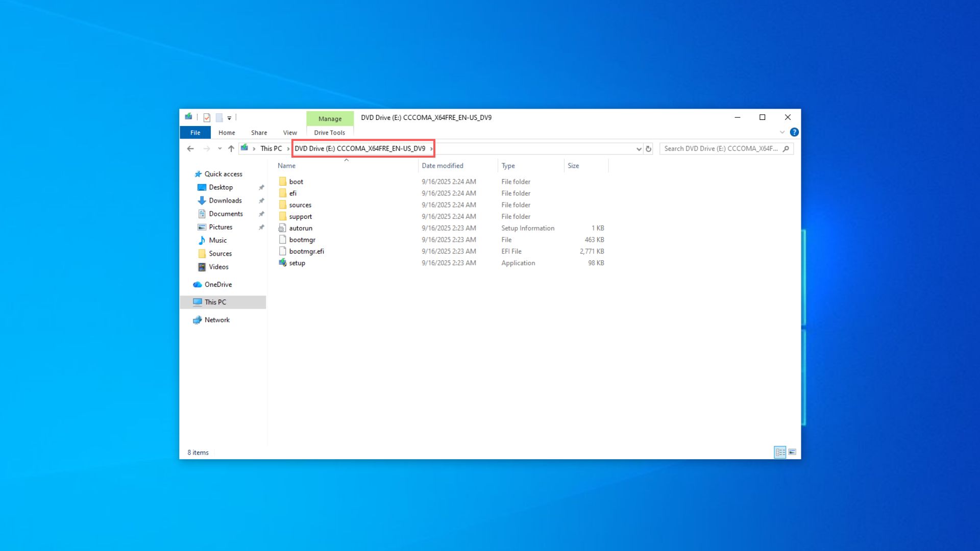Switch to the View ribbon tab
The image size is (980, 551).
pyautogui.click(x=289, y=132)
